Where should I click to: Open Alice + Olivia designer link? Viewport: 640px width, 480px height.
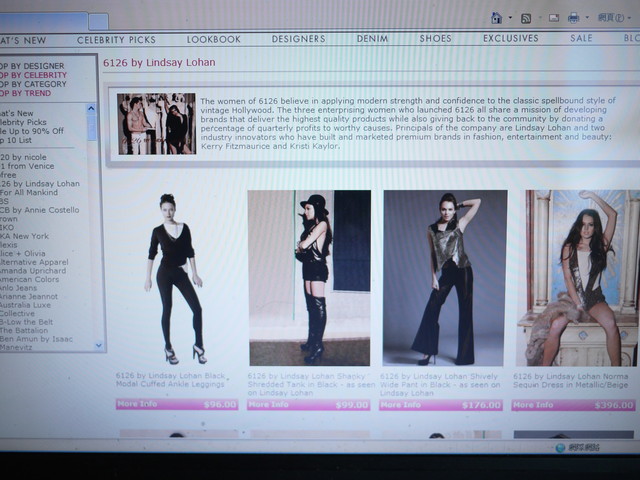(x=23, y=253)
